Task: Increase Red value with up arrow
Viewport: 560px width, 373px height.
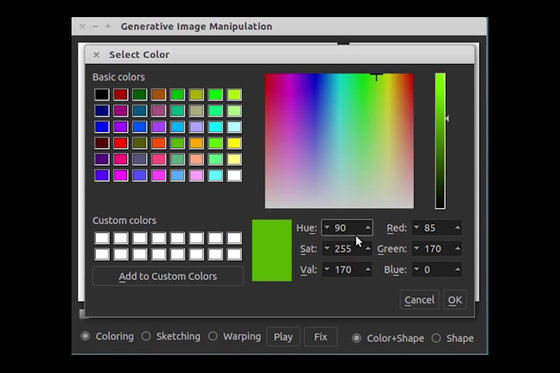Action: [458, 228]
